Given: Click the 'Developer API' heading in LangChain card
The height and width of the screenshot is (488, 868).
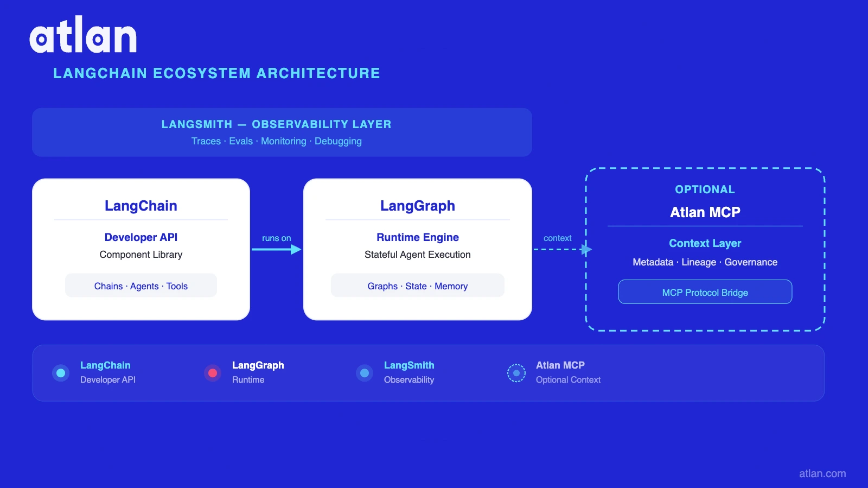Looking at the screenshot, I should click(x=141, y=237).
